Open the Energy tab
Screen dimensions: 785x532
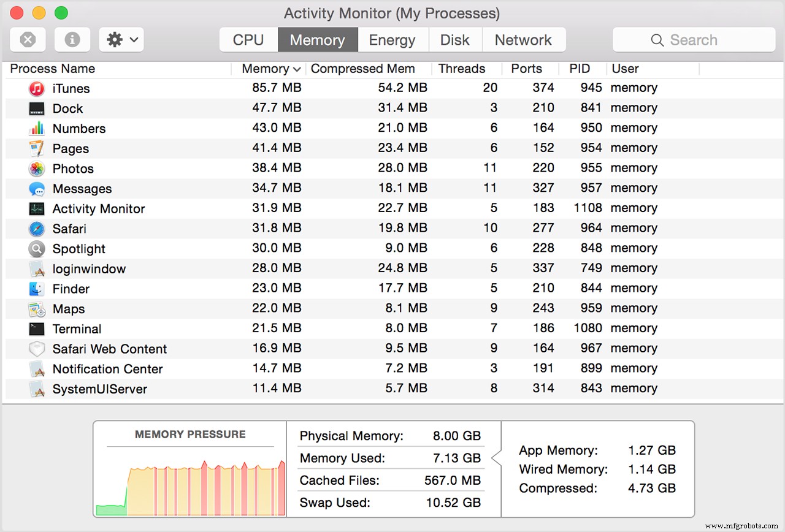(x=392, y=39)
